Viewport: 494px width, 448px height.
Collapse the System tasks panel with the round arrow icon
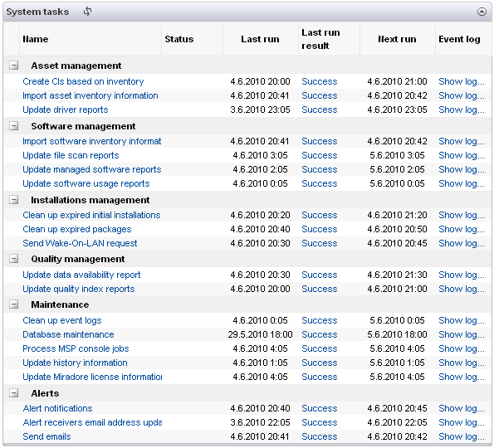tap(482, 12)
